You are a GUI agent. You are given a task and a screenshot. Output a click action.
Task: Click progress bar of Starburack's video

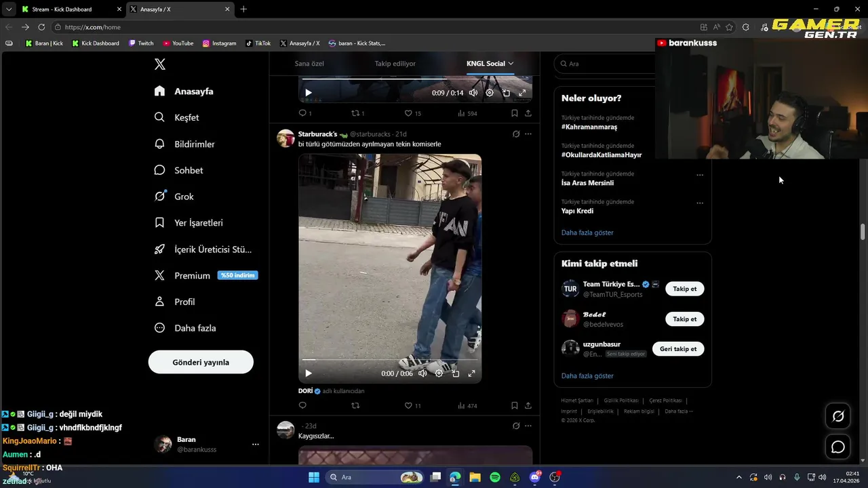[x=390, y=360]
